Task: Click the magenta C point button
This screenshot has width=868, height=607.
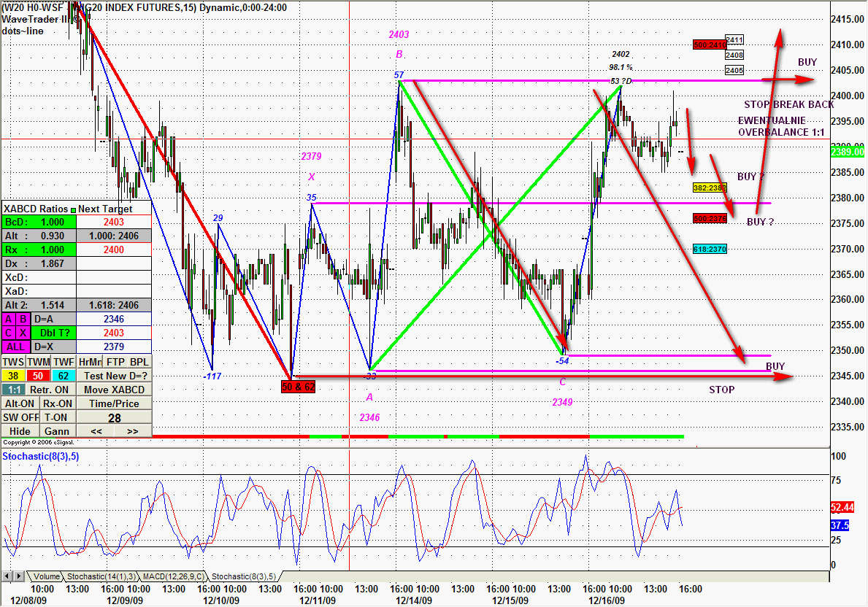Action: 9,333
